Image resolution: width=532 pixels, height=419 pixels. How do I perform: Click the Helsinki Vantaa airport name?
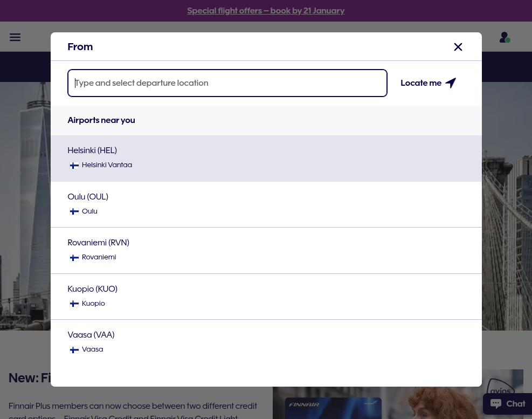pyautogui.click(x=107, y=165)
